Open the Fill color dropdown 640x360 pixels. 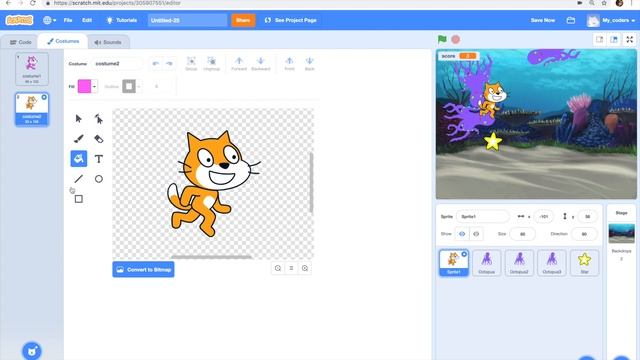pyautogui.click(x=94, y=87)
